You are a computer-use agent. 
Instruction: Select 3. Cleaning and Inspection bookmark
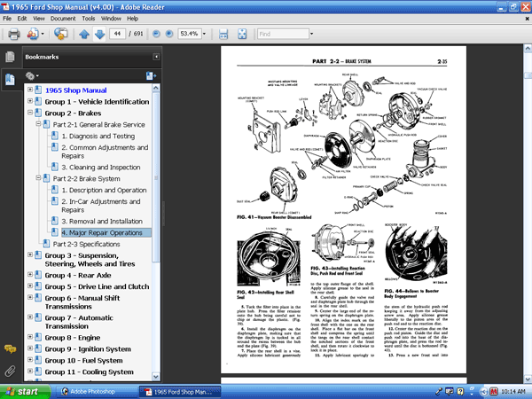(x=101, y=168)
